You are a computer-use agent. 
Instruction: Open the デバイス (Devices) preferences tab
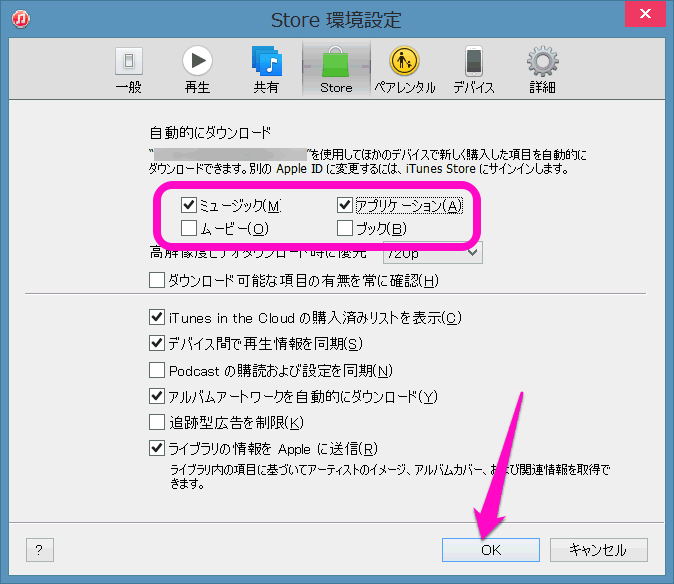(x=474, y=71)
